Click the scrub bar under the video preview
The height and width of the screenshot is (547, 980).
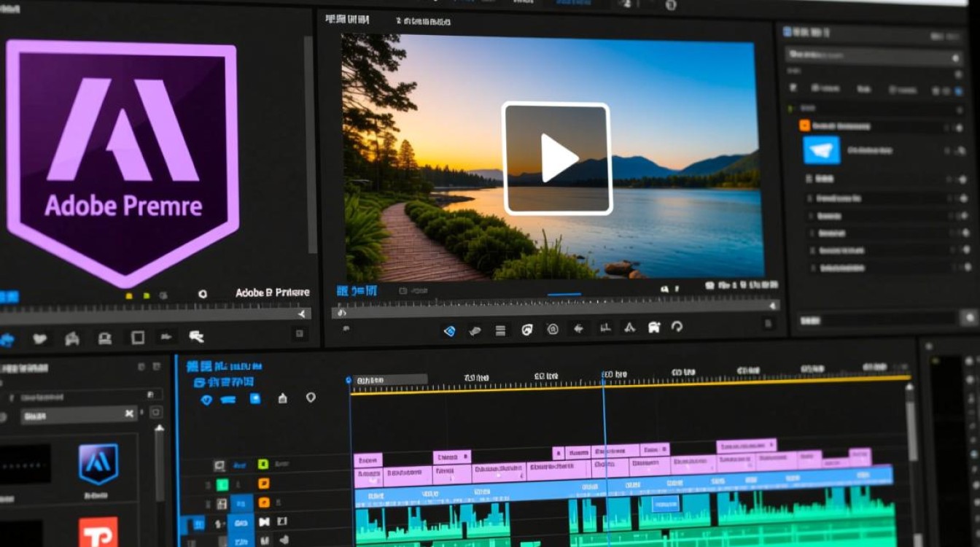[556, 309]
